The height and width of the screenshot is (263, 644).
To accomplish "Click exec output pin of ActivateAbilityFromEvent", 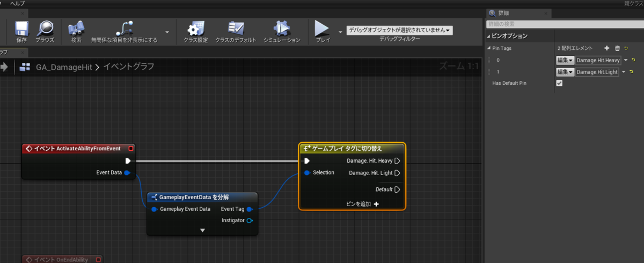I will click(x=128, y=160).
